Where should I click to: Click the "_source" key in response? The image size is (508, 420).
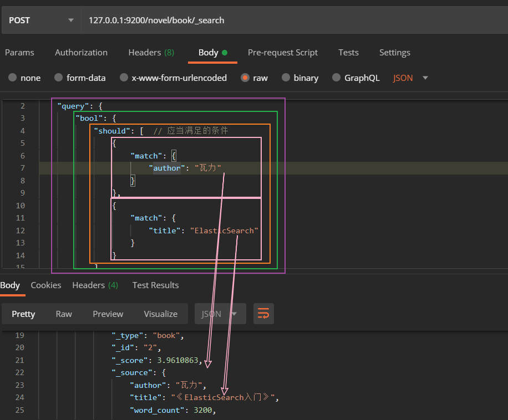click(x=132, y=372)
